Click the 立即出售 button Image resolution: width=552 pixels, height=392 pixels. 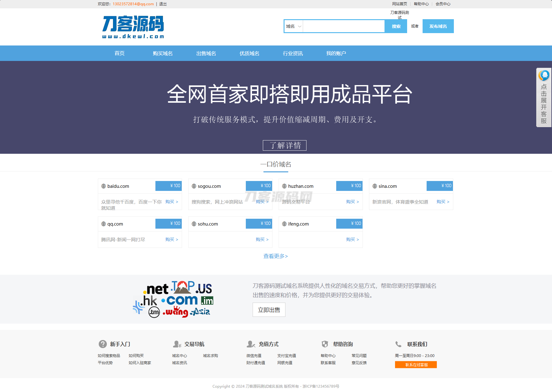[269, 310]
